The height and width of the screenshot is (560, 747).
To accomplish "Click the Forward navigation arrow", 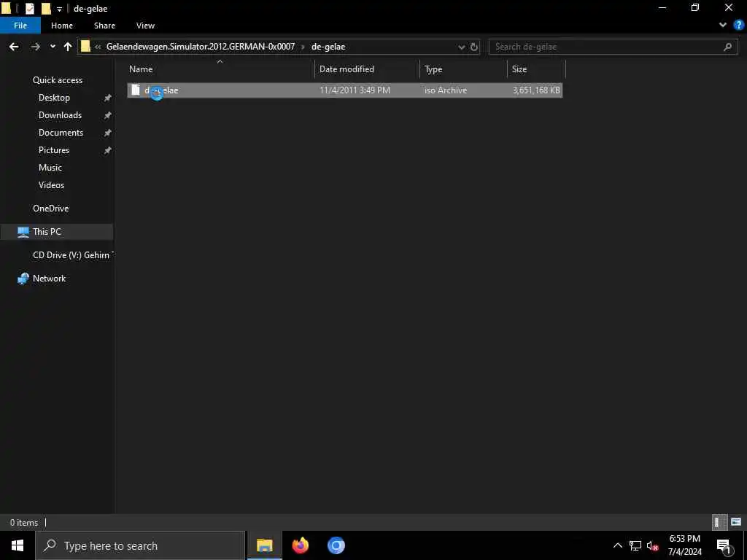I will tap(35, 47).
